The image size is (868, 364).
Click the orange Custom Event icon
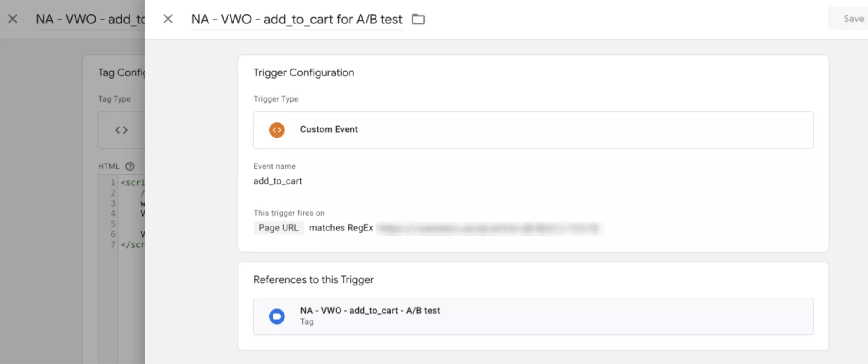pyautogui.click(x=277, y=130)
